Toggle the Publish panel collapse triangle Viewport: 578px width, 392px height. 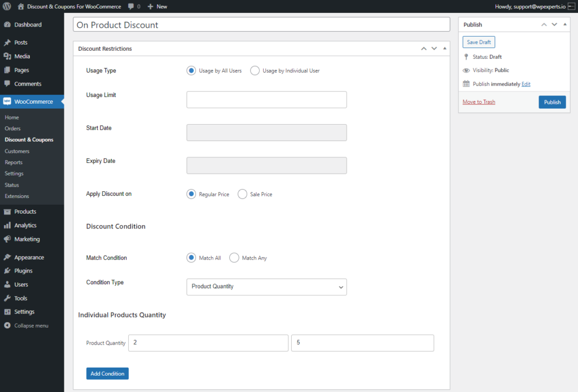click(564, 24)
